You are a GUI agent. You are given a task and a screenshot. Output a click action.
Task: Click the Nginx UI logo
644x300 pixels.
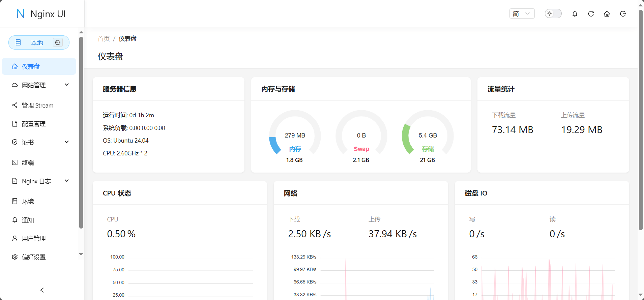(x=41, y=14)
